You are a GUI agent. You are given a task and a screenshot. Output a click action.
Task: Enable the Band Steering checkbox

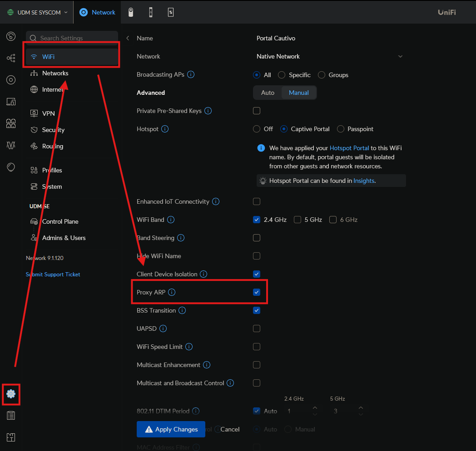(x=257, y=238)
